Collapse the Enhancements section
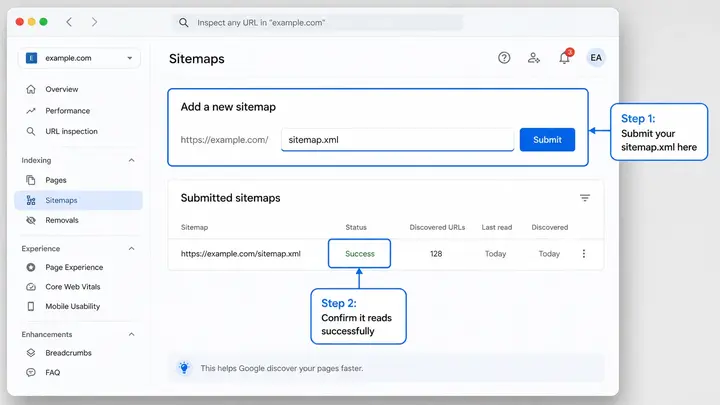 [131, 334]
